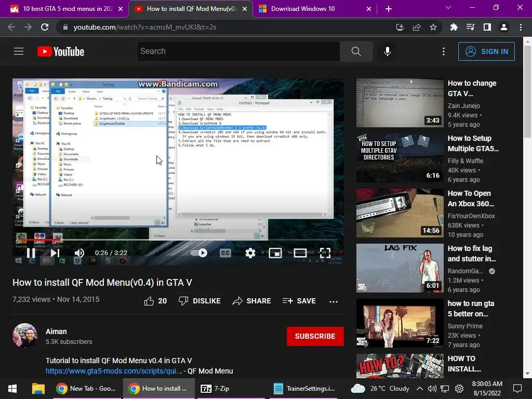Open the YouTube guide hamburger menu
Image resolution: width=532 pixels, height=399 pixels.
[x=19, y=51]
